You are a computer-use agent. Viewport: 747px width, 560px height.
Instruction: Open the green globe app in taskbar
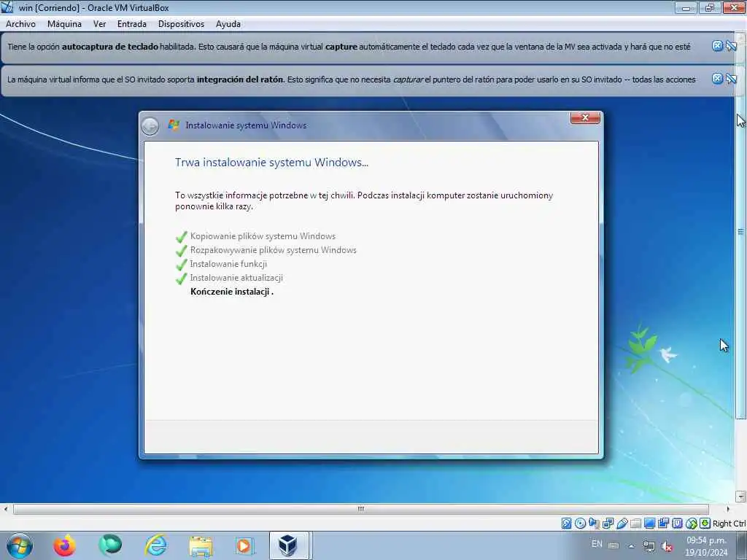point(110,545)
